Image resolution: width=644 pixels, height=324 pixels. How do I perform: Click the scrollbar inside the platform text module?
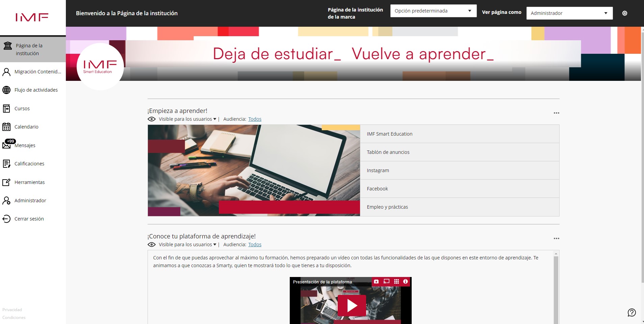pos(556,287)
